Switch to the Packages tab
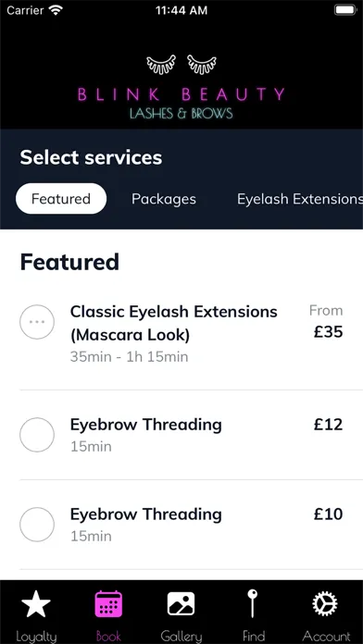363x644 pixels. 164,199
